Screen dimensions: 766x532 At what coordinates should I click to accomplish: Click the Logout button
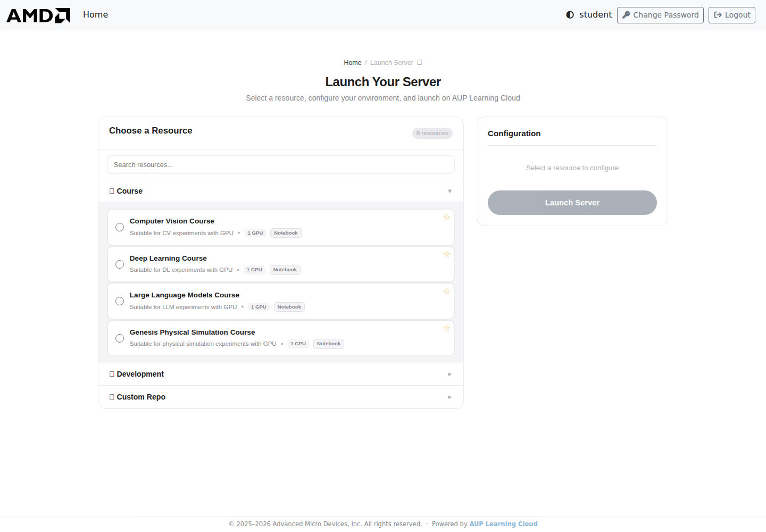click(x=732, y=15)
